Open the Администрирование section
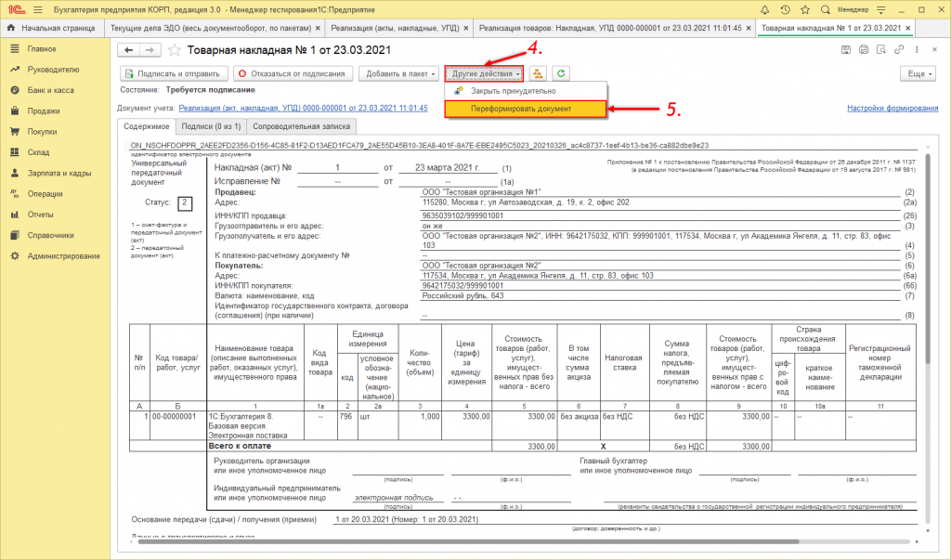The height and width of the screenshot is (560, 951). 63,256
